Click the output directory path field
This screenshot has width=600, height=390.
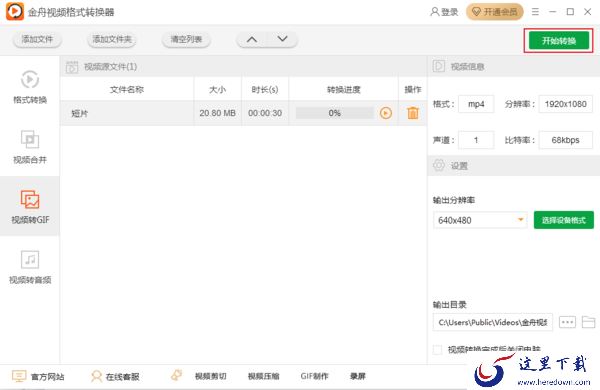tap(492, 322)
